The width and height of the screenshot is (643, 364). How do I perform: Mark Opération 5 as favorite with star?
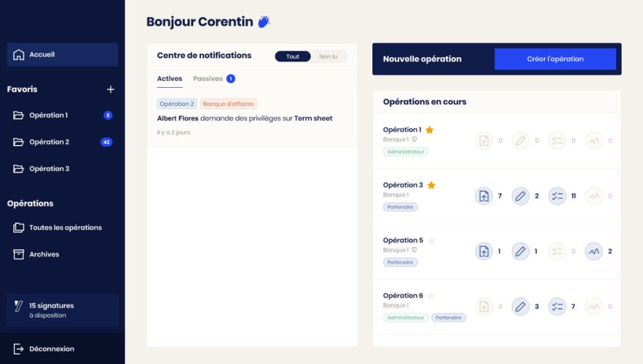click(x=431, y=240)
